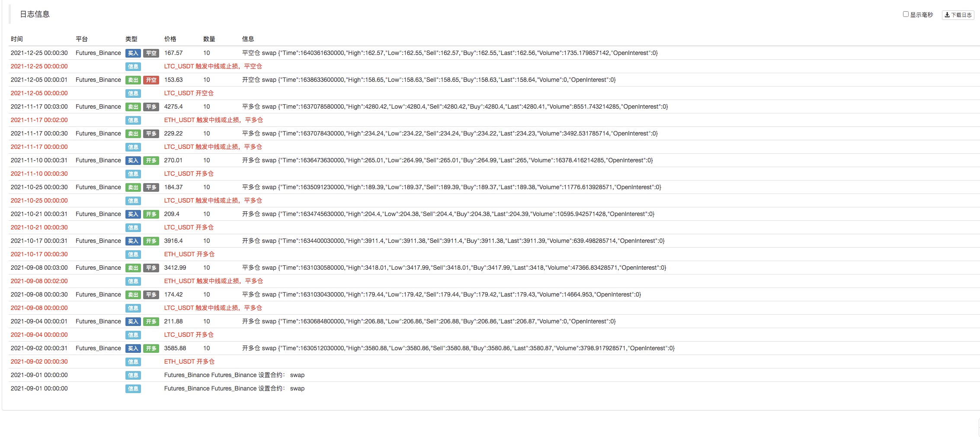
Task: Click the red 开空 badge in the 153.63 row
Action: click(x=151, y=80)
